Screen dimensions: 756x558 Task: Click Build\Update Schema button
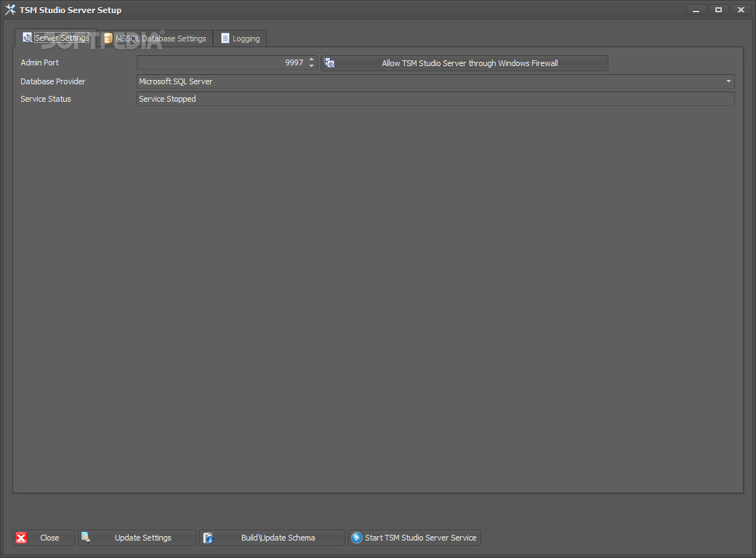tap(272, 538)
